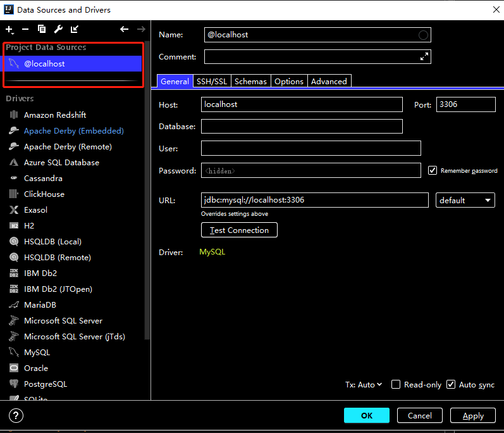Click the make global import arrow icon
The width and height of the screenshot is (504, 433).
coord(75,29)
